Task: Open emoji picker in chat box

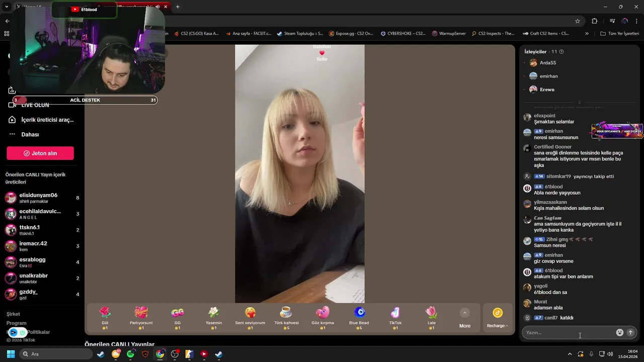Action: tap(620, 332)
